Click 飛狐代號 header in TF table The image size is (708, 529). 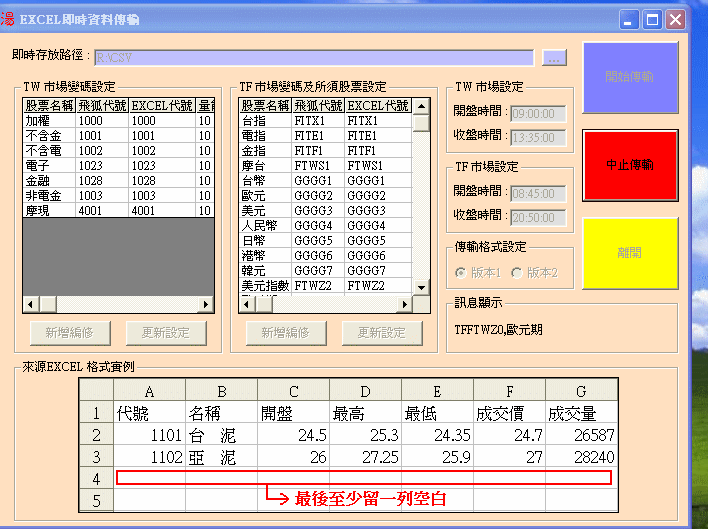pos(318,106)
